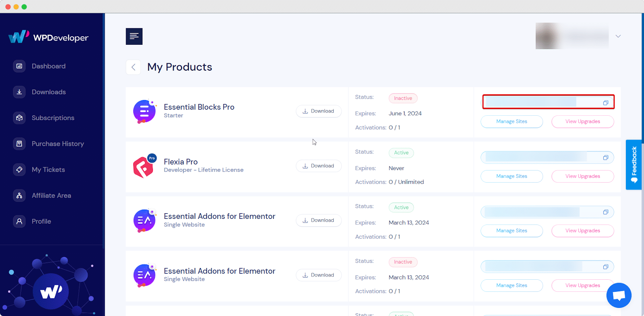Manage Sites for inactive Essential Addons
644x316 pixels.
[x=512, y=285]
